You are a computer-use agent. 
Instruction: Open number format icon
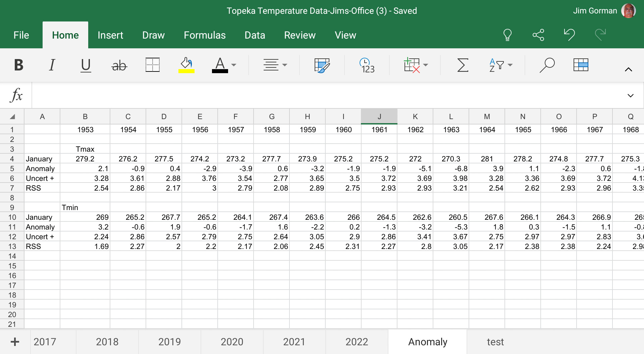click(367, 65)
